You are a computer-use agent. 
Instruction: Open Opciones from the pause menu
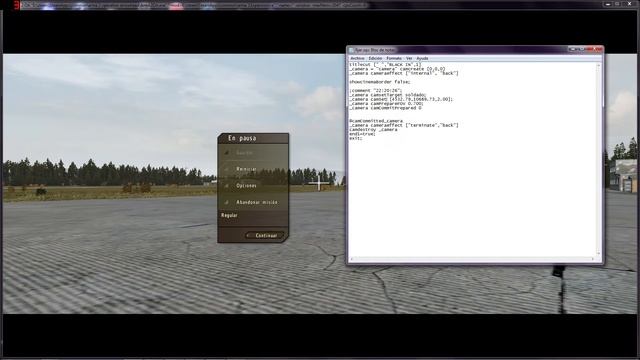pyautogui.click(x=246, y=186)
